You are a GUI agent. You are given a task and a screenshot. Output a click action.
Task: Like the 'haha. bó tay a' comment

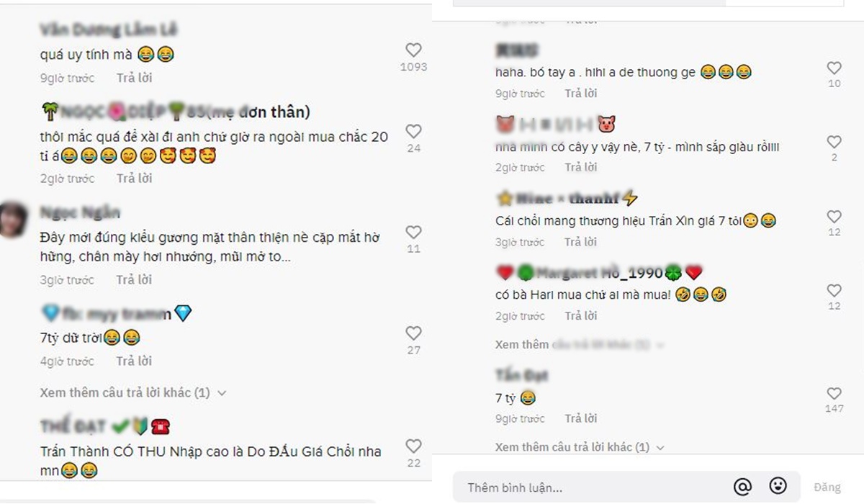[x=834, y=68]
